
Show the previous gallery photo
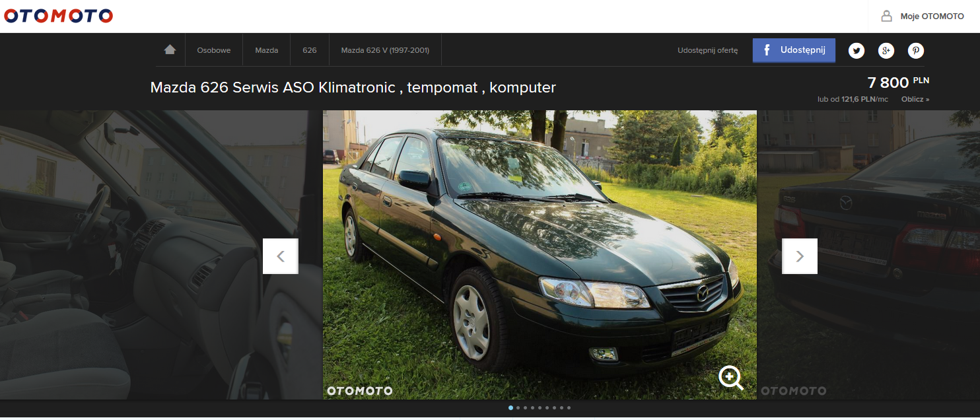(x=281, y=256)
